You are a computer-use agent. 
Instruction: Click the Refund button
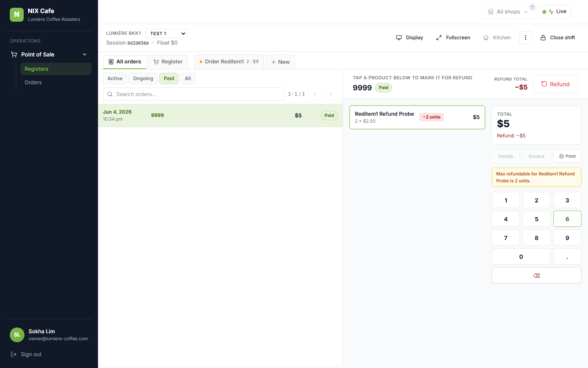pyautogui.click(x=555, y=84)
